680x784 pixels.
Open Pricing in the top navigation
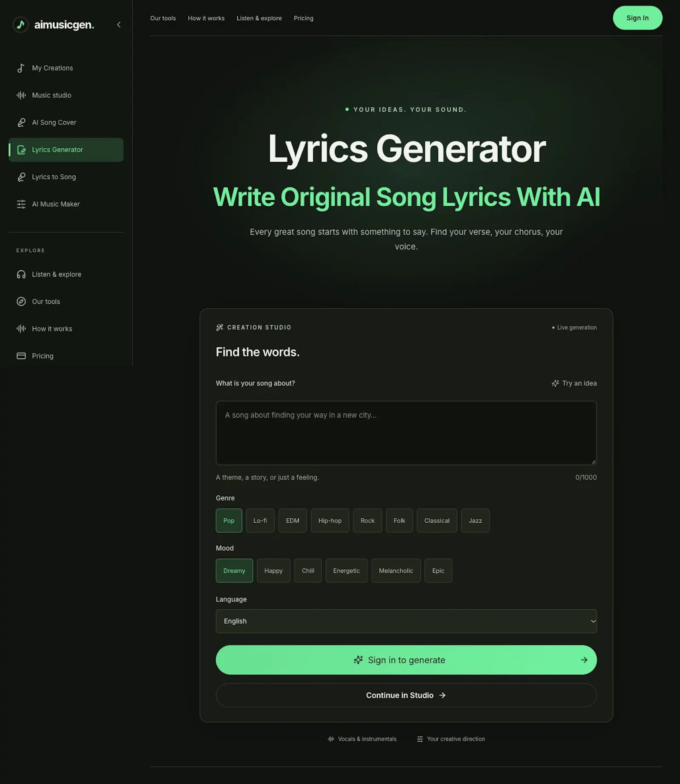point(303,18)
